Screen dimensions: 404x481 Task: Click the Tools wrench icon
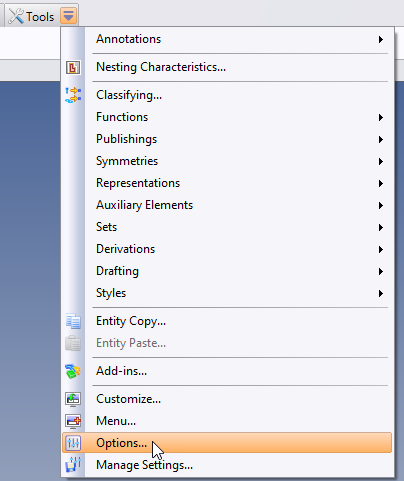(16, 16)
